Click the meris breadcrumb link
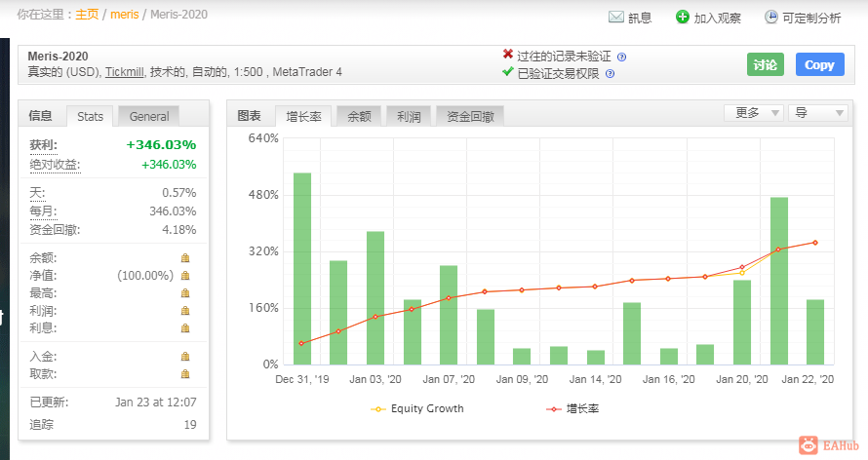 (x=124, y=15)
